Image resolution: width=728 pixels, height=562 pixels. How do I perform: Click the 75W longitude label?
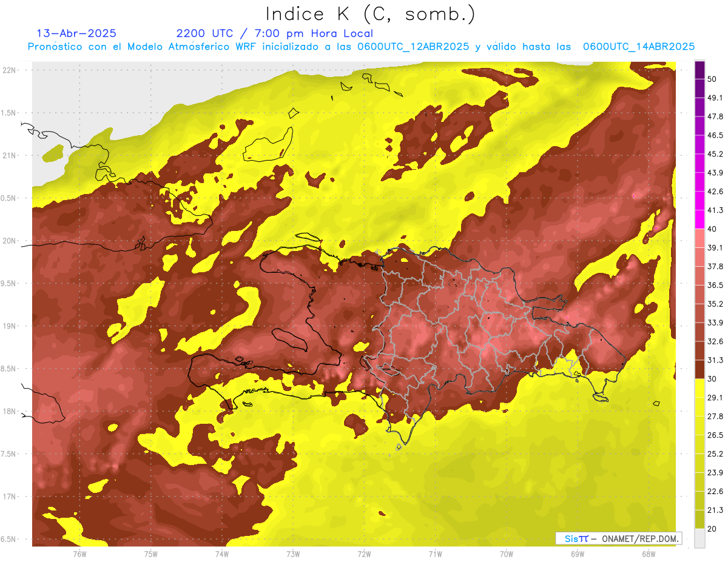click(x=151, y=554)
